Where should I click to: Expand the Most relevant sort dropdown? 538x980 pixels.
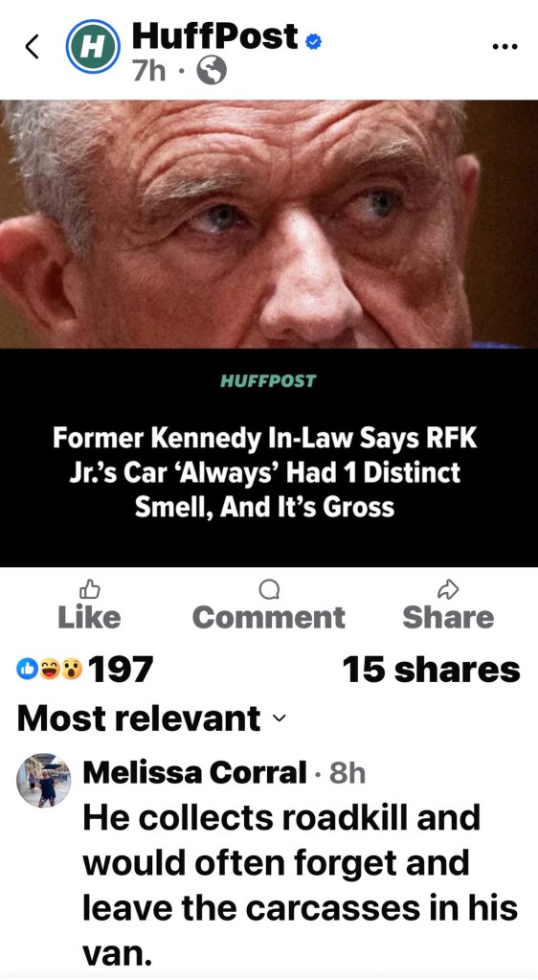151,718
